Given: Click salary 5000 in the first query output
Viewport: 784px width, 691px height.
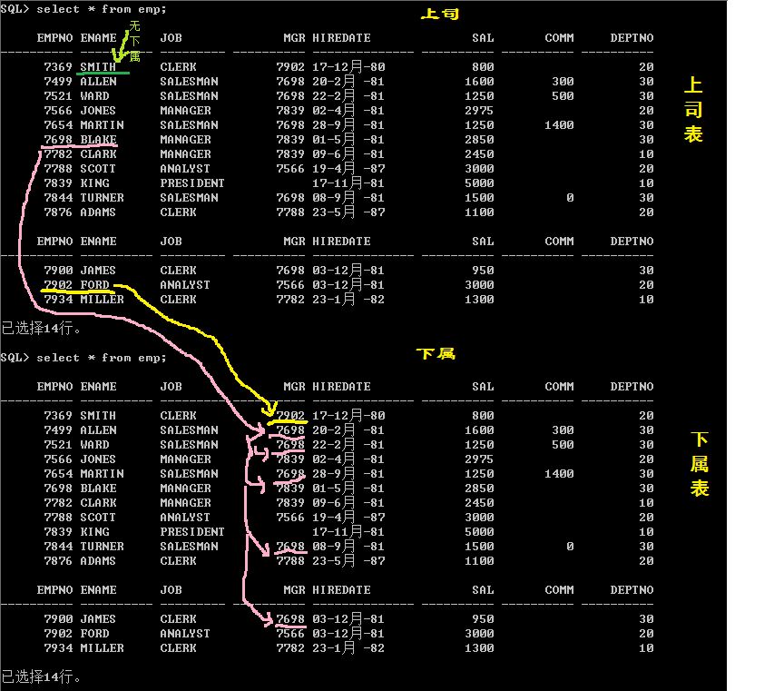Looking at the screenshot, I should click(x=479, y=183).
